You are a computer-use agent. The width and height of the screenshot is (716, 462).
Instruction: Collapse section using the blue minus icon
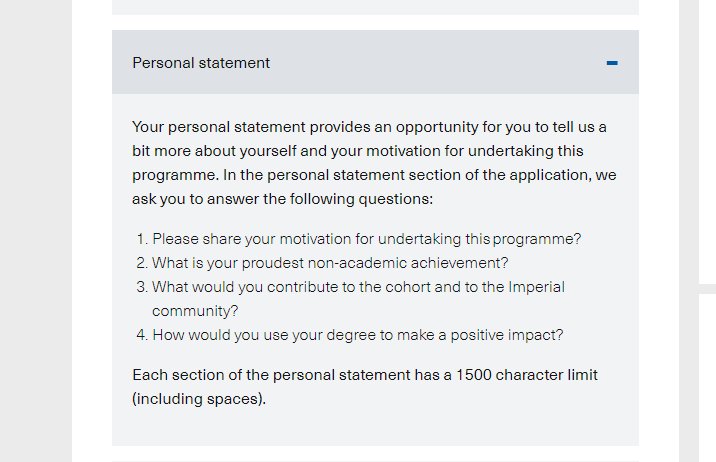tap(612, 63)
